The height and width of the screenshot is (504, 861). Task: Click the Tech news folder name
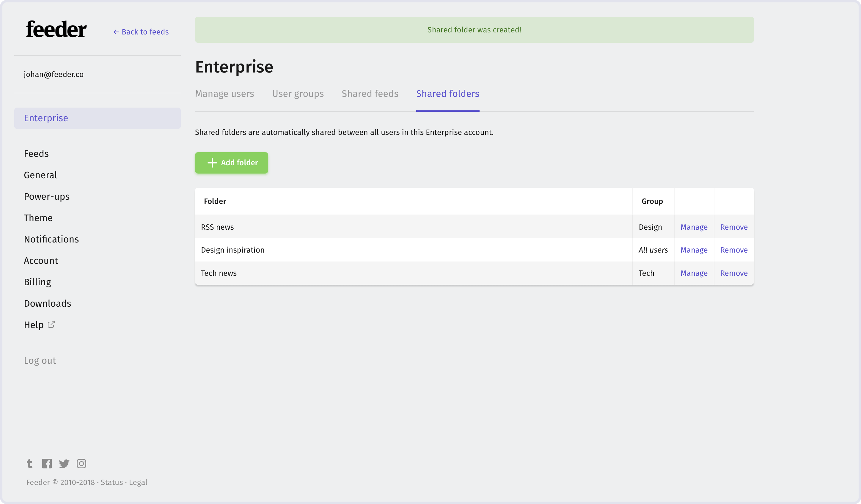coord(219,273)
